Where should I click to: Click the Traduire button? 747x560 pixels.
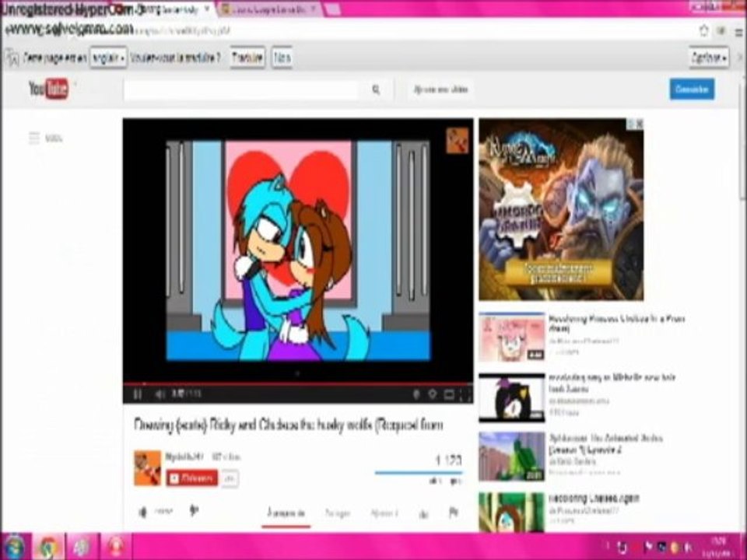tap(247, 58)
